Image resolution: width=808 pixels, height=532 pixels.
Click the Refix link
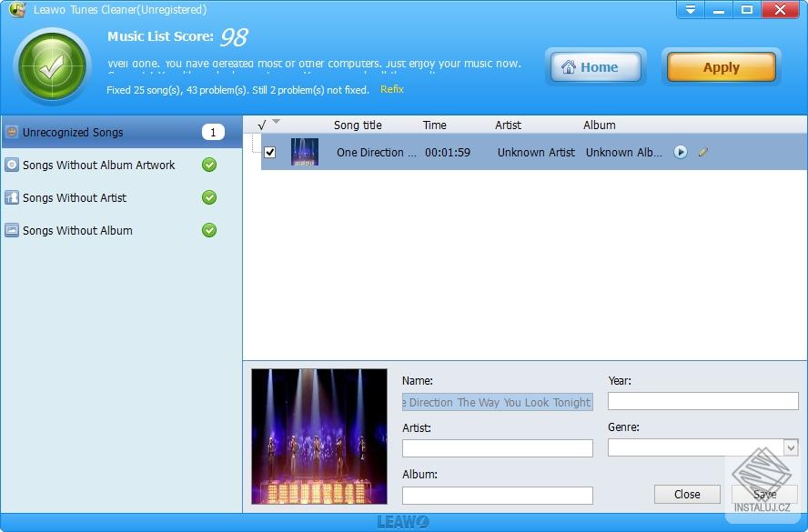[391, 90]
